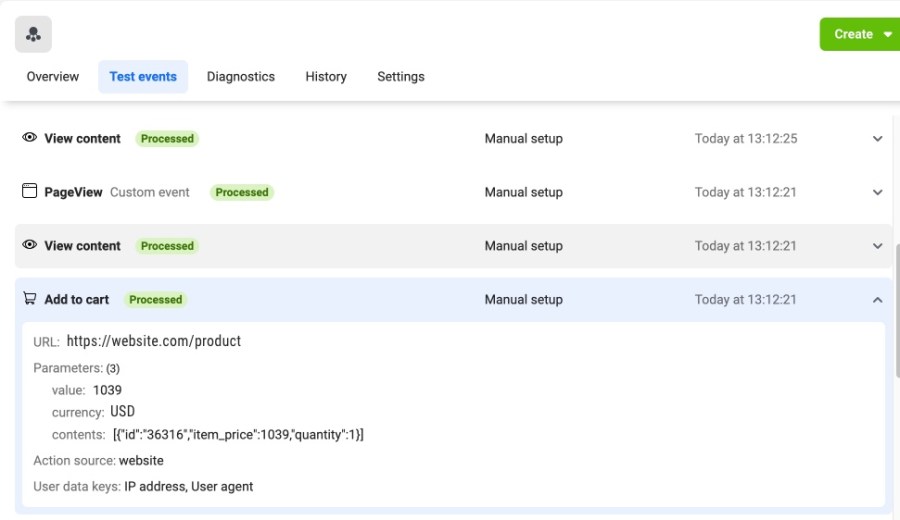This screenshot has width=900, height=520.
Task: Expand the View content event at 13:12:21
Action: point(877,246)
